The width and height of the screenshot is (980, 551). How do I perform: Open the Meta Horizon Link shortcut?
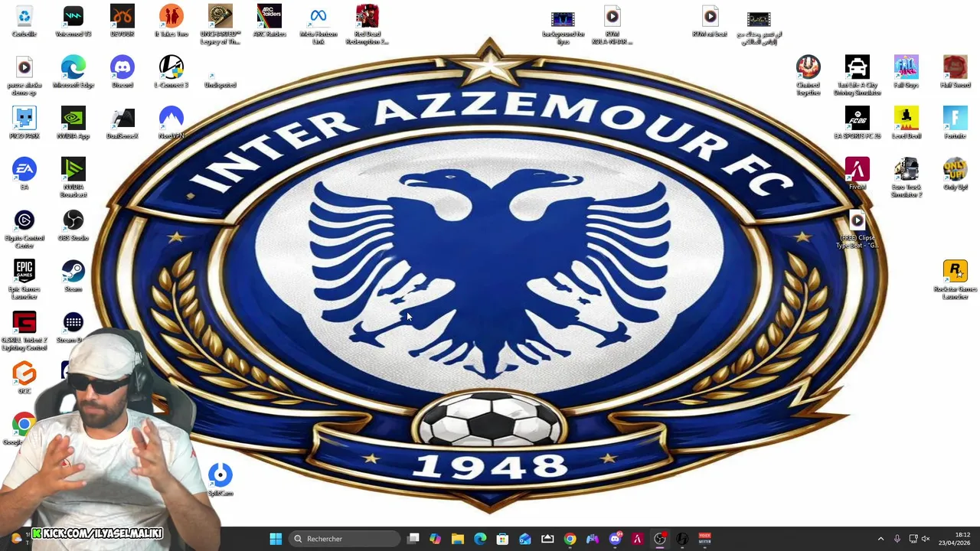click(318, 24)
